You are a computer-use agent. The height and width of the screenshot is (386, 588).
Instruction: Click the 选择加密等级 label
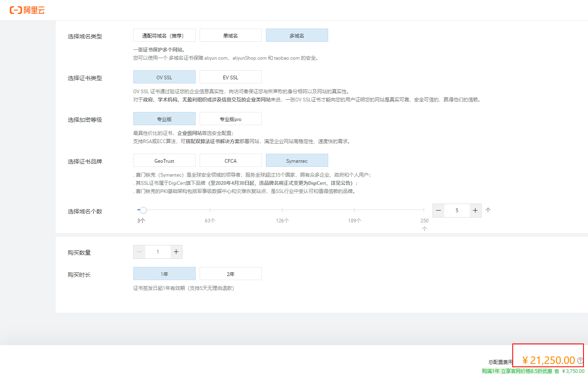[x=85, y=120]
